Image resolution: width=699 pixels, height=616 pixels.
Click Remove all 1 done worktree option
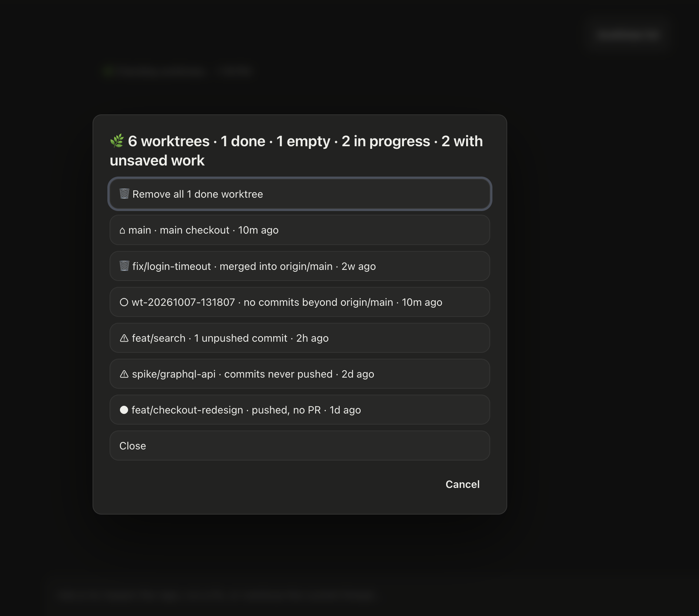[x=300, y=194]
